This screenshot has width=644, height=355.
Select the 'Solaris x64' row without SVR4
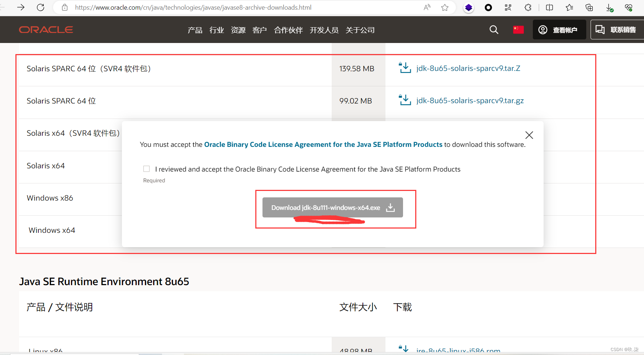pos(46,165)
